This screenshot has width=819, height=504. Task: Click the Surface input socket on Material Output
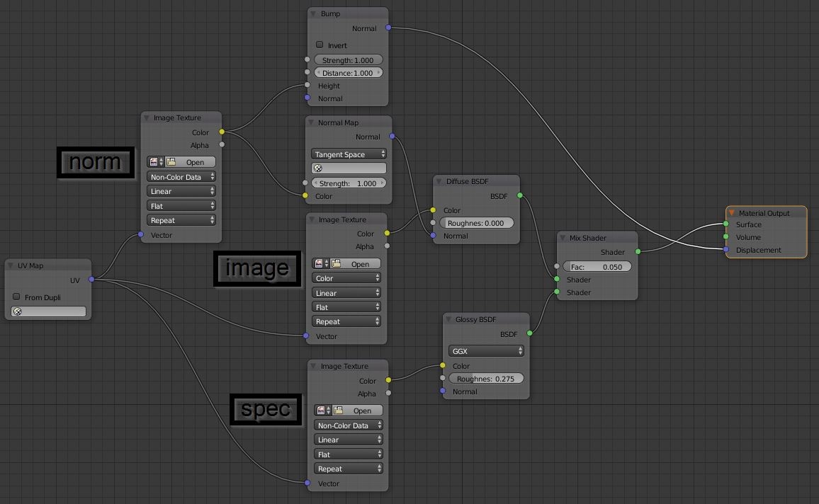pos(726,224)
